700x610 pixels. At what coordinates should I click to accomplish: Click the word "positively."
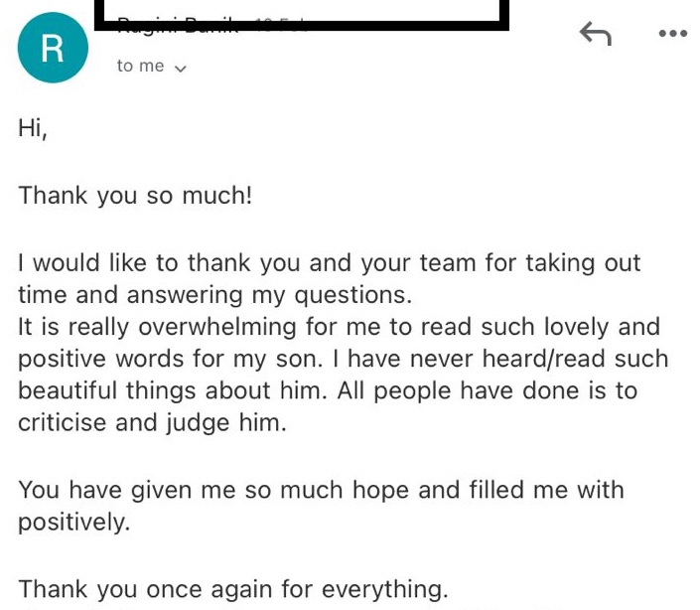pyautogui.click(x=73, y=522)
